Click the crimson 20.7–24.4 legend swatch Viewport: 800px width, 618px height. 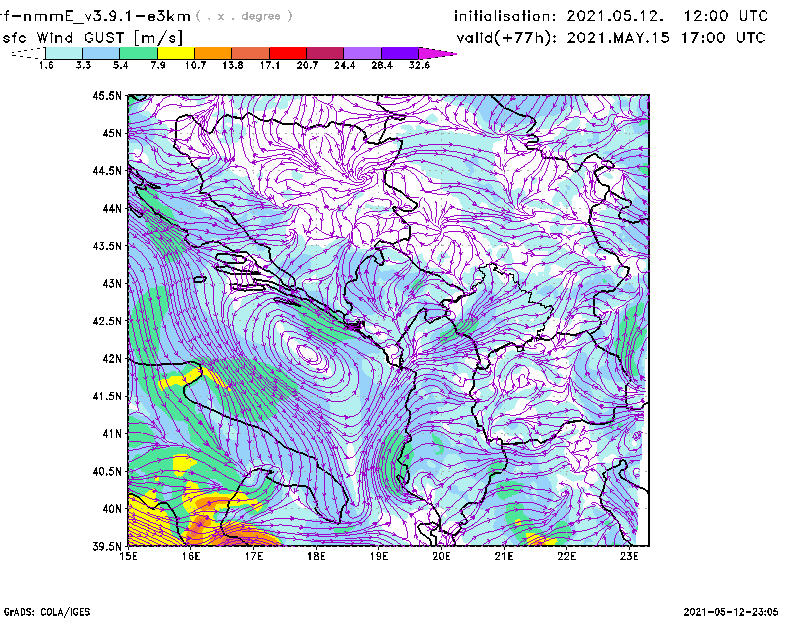325,53
